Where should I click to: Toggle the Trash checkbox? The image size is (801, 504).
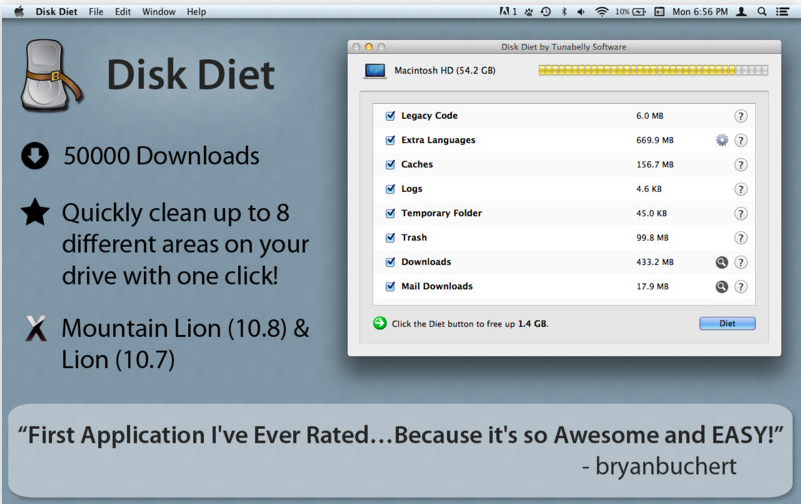[390, 237]
